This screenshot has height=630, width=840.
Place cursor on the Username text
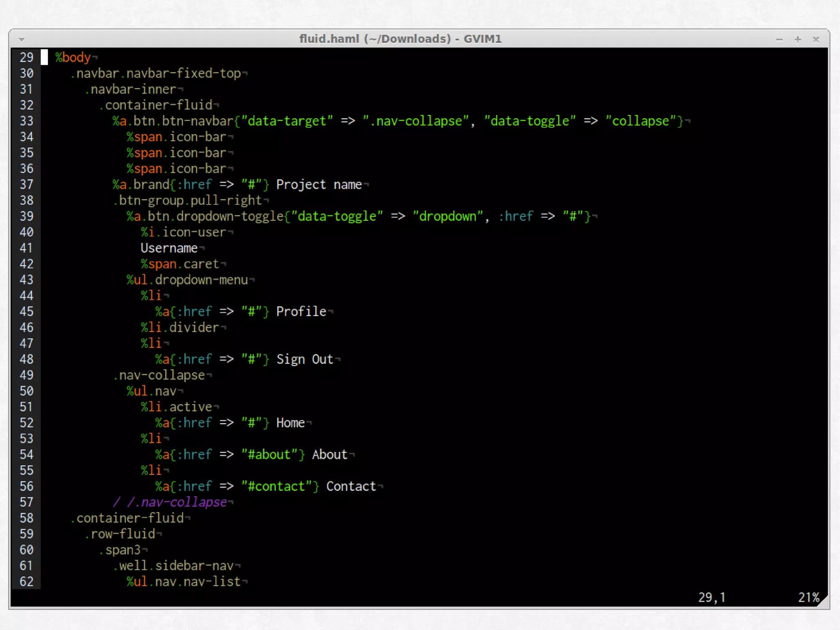click(x=169, y=248)
